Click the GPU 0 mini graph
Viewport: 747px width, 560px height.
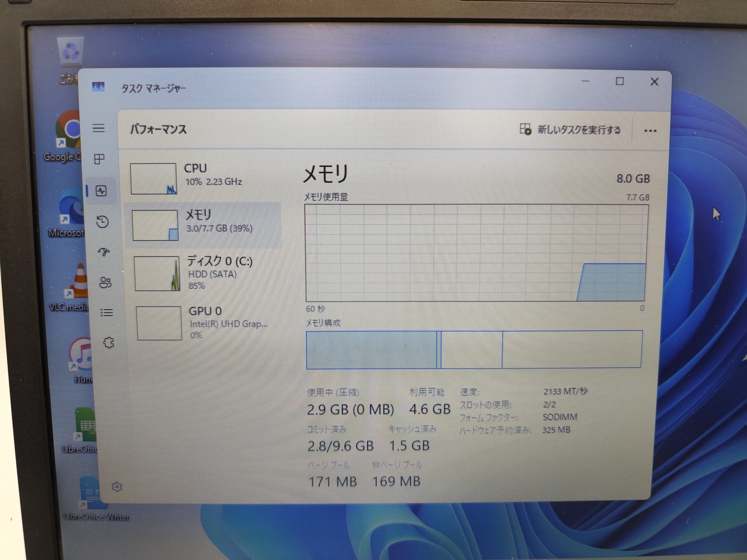[x=159, y=323]
